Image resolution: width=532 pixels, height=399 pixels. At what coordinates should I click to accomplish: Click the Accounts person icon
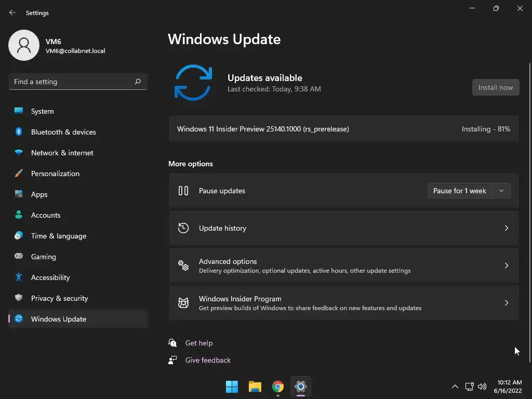(19, 215)
